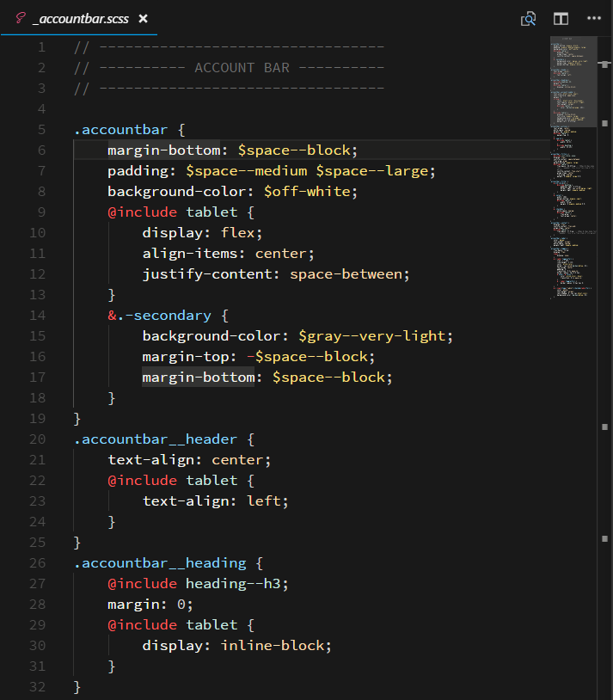Click .accountbar__heading selector
613x700 pixels.
(160, 563)
